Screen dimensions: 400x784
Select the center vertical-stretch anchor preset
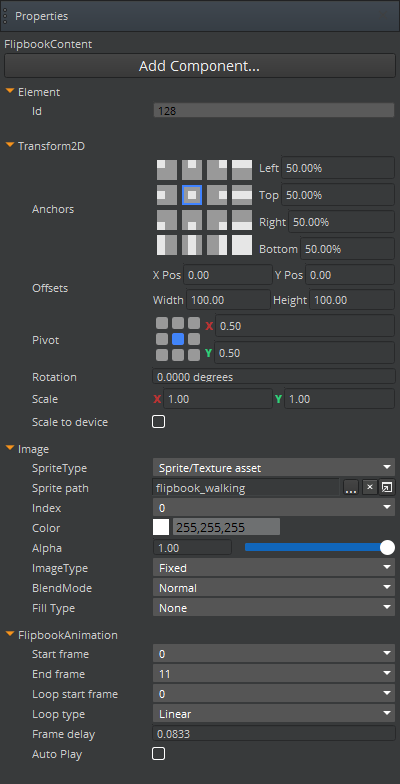192,245
